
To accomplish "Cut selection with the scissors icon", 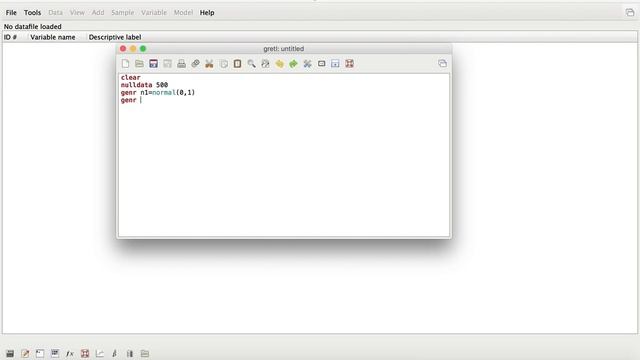I will [x=209, y=64].
